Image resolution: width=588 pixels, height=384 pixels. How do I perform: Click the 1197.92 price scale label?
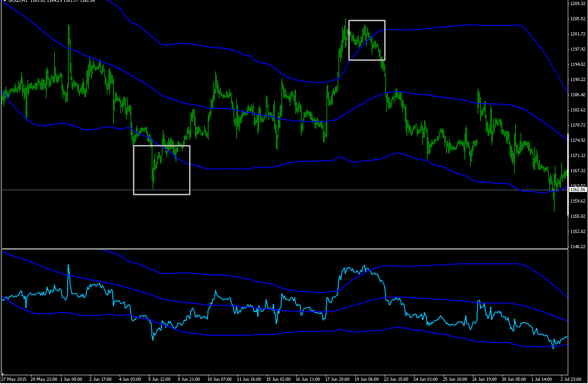pos(577,49)
